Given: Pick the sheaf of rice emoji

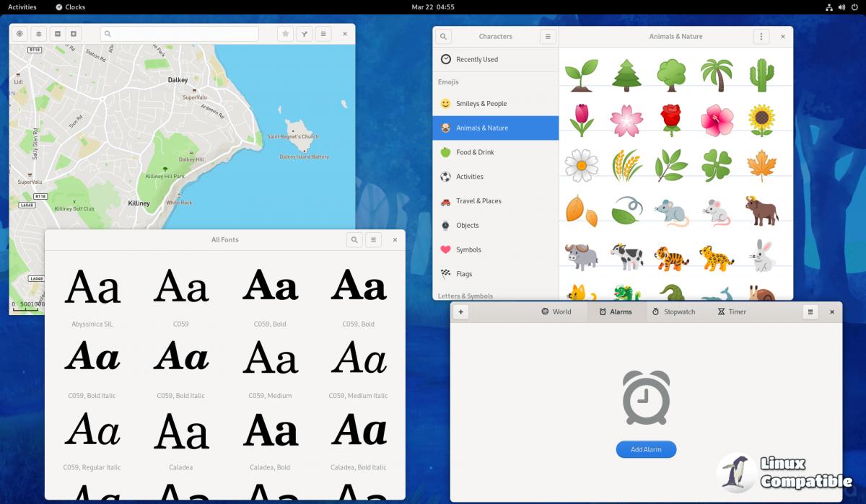Looking at the screenshot, I should [626, 165].
